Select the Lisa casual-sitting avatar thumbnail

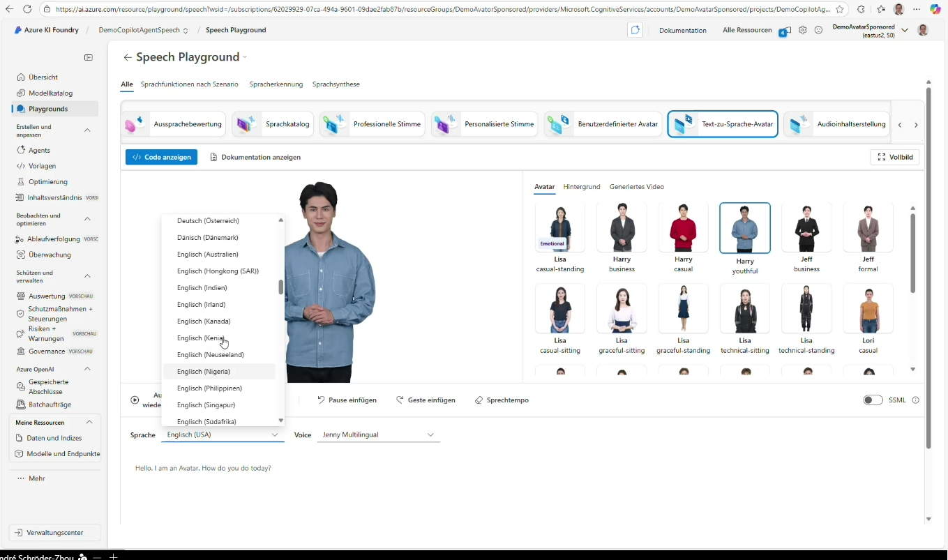tap(560, 309)
